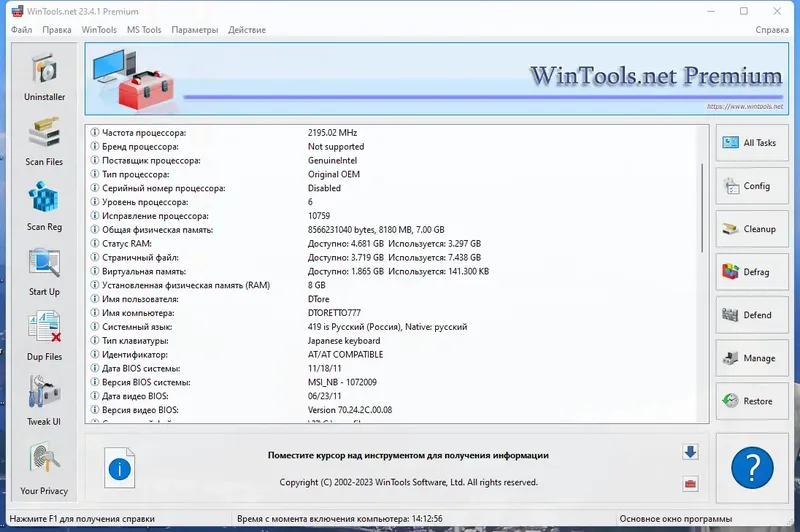Open the Restore button
The image size is (800, 532).
point(752,401)
